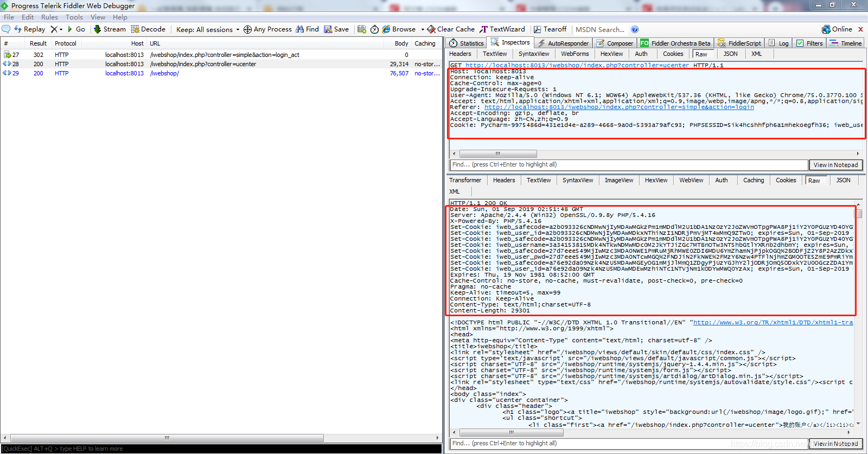
Task: Click the Save sessions toolbar button
Action: [x=336, y=29]
